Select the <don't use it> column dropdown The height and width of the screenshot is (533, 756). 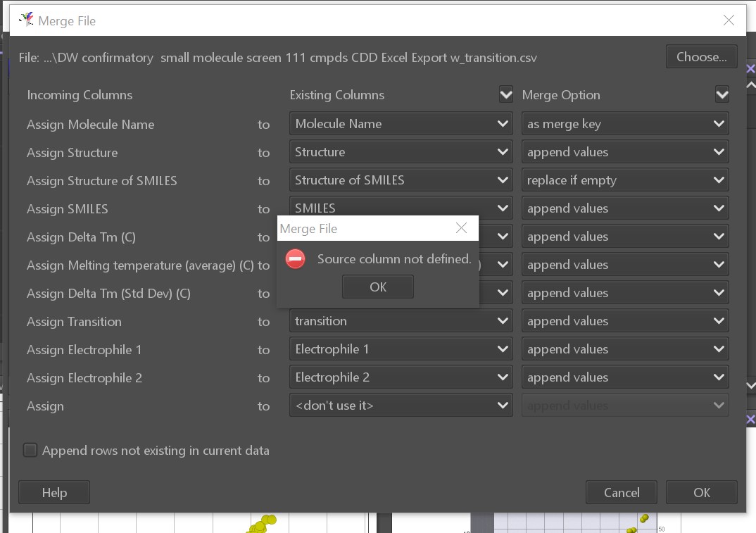[401, 406]
